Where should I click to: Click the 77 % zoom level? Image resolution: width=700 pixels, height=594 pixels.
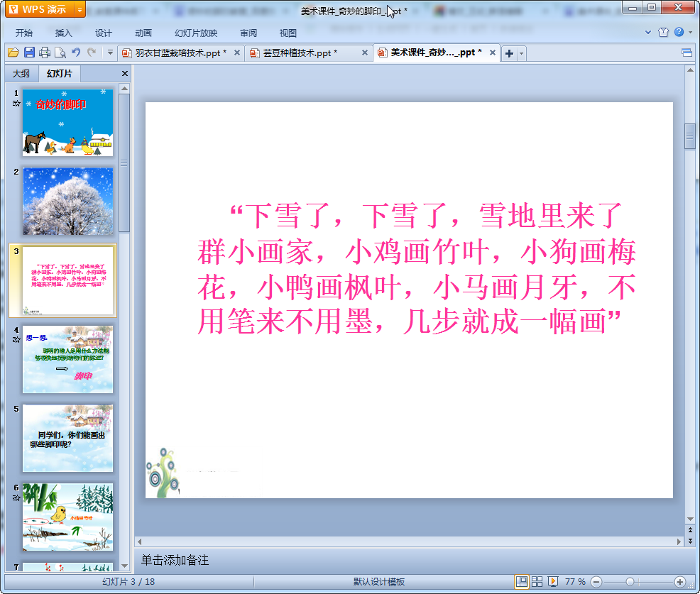[575, 581]
